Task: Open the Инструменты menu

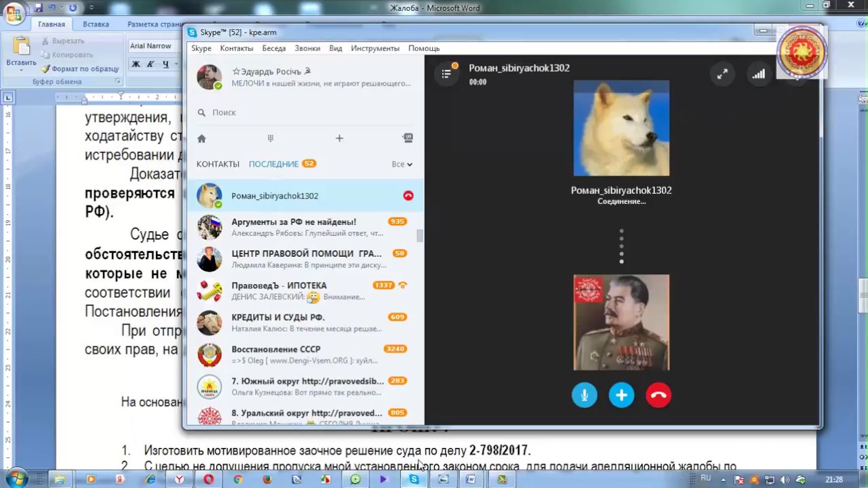Action: tap(375, 49)
